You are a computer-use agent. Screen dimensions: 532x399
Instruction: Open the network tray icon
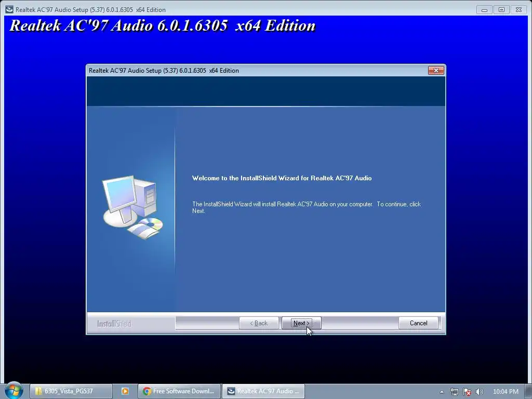click(454, 392)
